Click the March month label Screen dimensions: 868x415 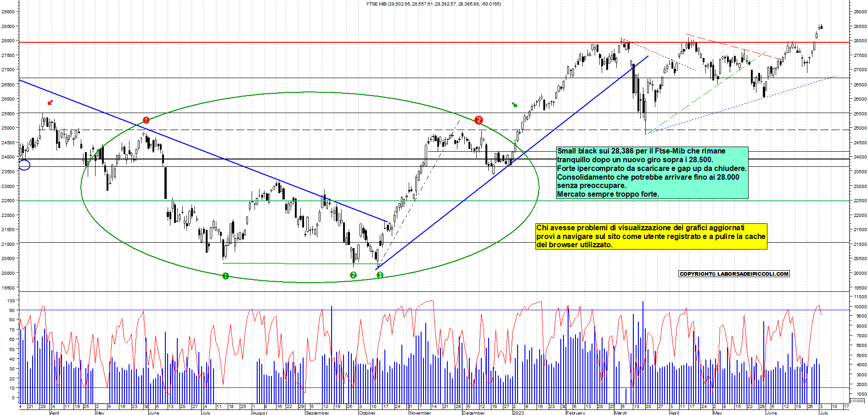pos(621,413)
